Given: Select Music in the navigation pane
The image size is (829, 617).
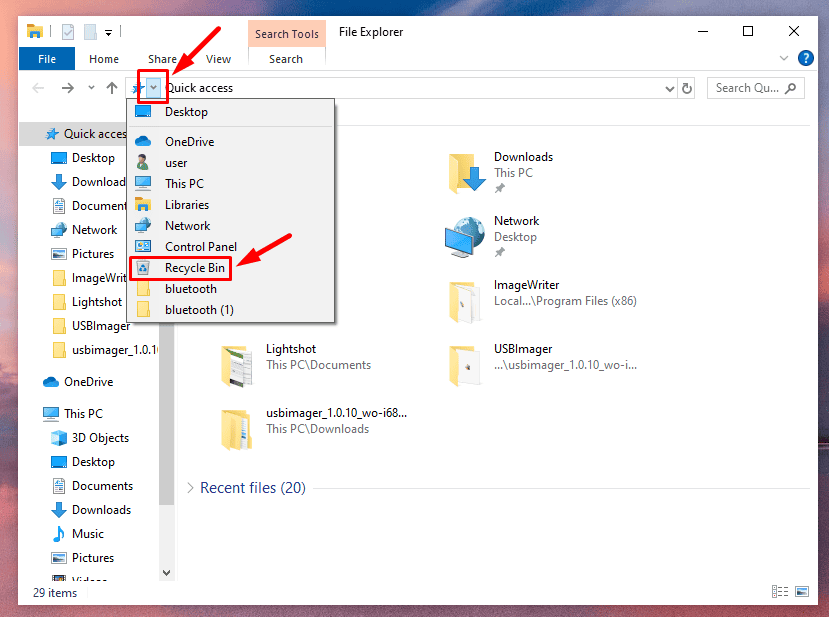Looking at the screenshot, I should click(x=88, y=534).
